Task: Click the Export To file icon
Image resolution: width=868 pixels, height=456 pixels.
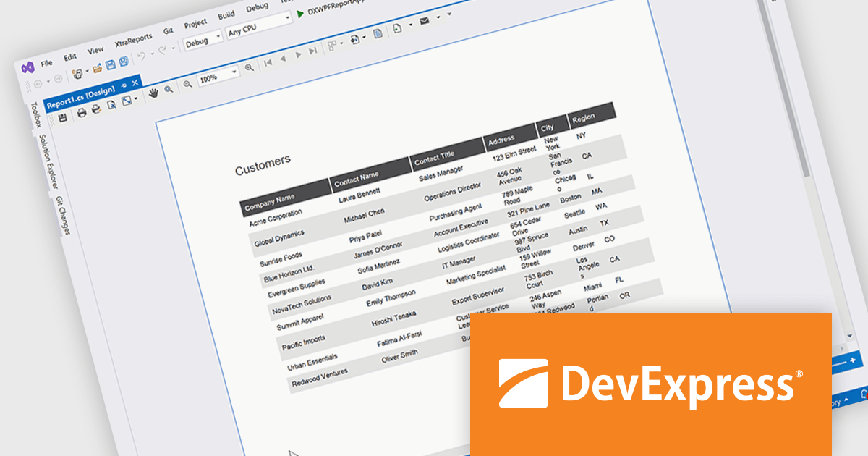Action: pyautogui.click(x=397, y=28)
